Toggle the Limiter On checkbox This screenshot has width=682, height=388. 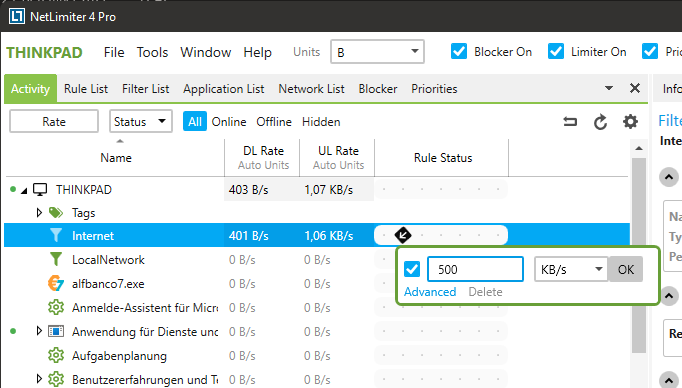[556, 51]
